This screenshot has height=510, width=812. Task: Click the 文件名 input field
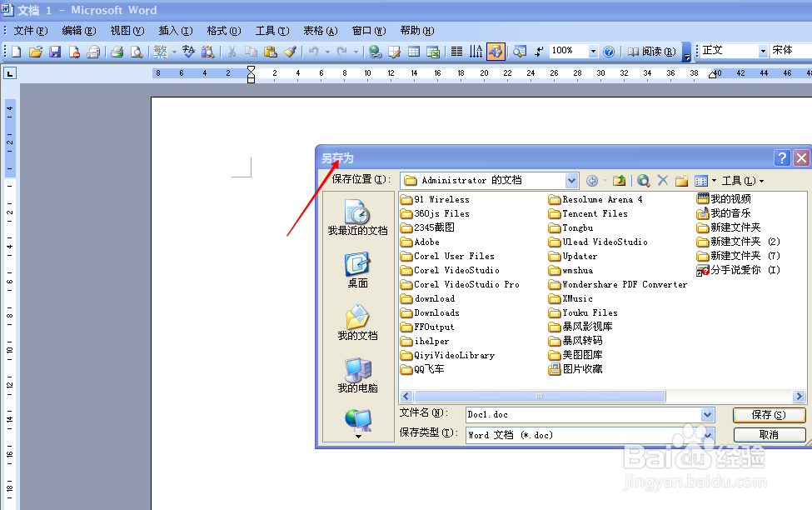click(x=584, y=415)
